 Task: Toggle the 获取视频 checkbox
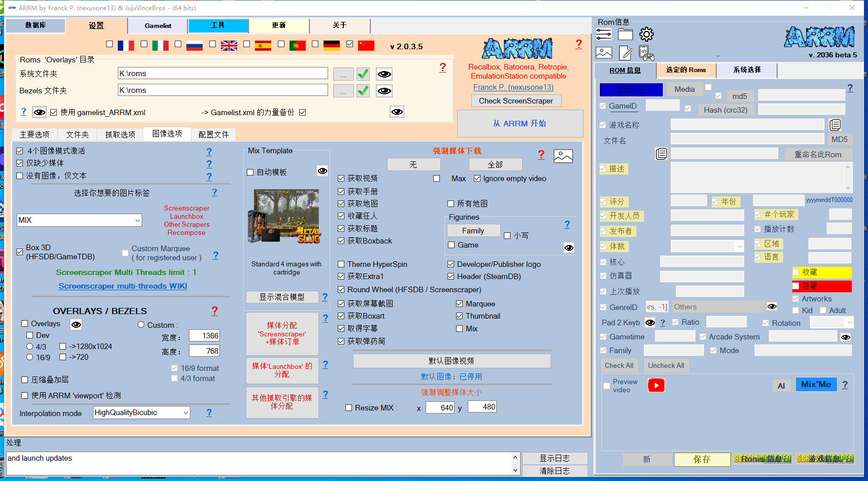click(341, 179)
